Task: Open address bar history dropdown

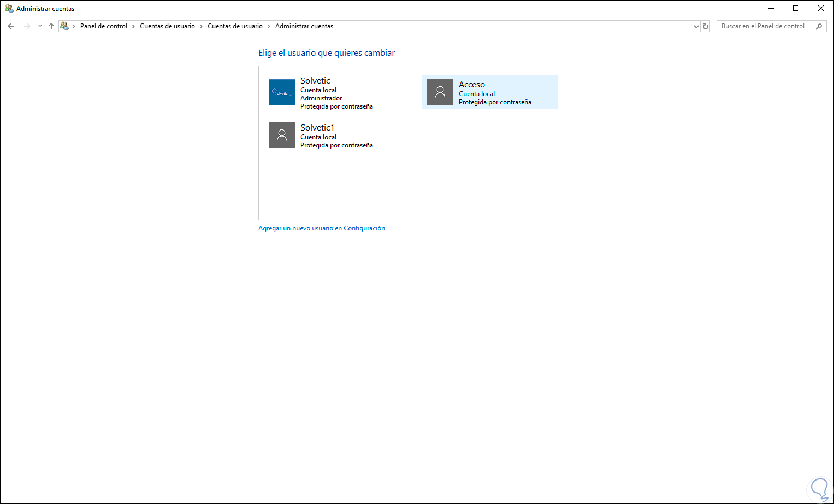Action: [x=696, y=26]
